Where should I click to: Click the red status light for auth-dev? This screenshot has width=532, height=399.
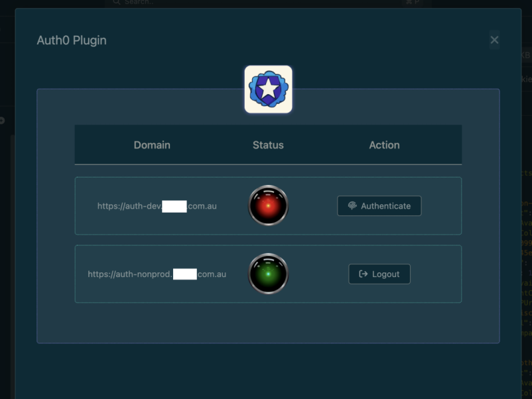[268, 205]
